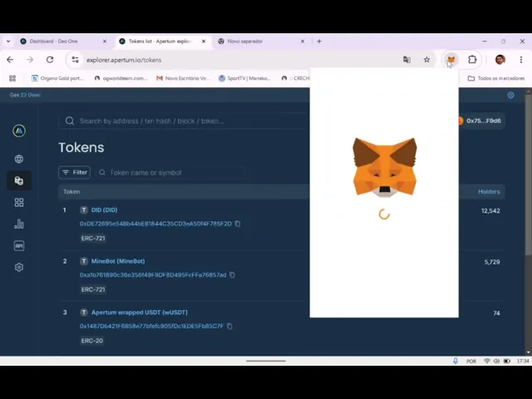Image resolution: width=532 pixels, height=399 pixels.
Task: Open the Chrome profile avatar
Action: (x=500, y=60)
